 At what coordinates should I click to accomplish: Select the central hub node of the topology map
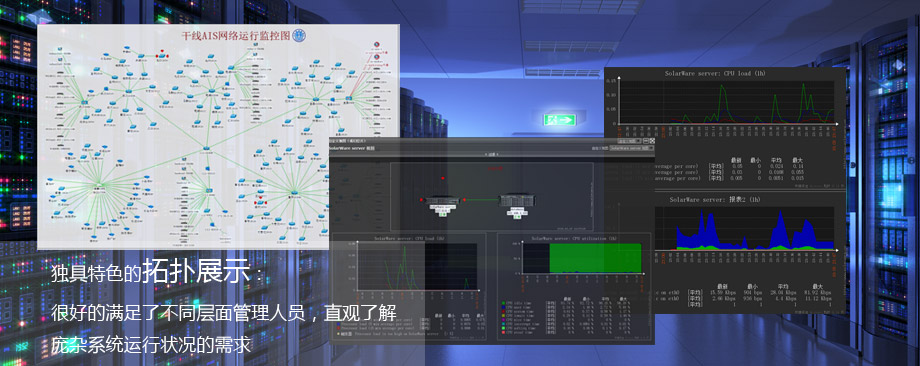(x=207, y=148)
